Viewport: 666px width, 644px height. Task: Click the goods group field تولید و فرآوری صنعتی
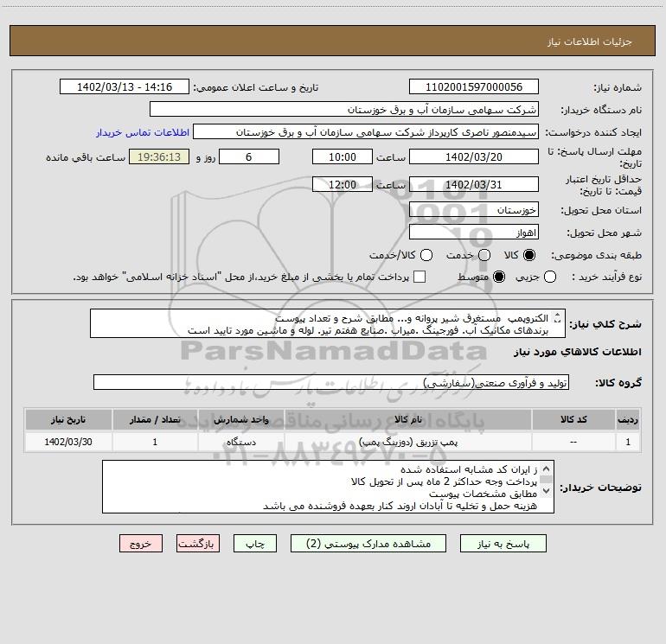331,382
